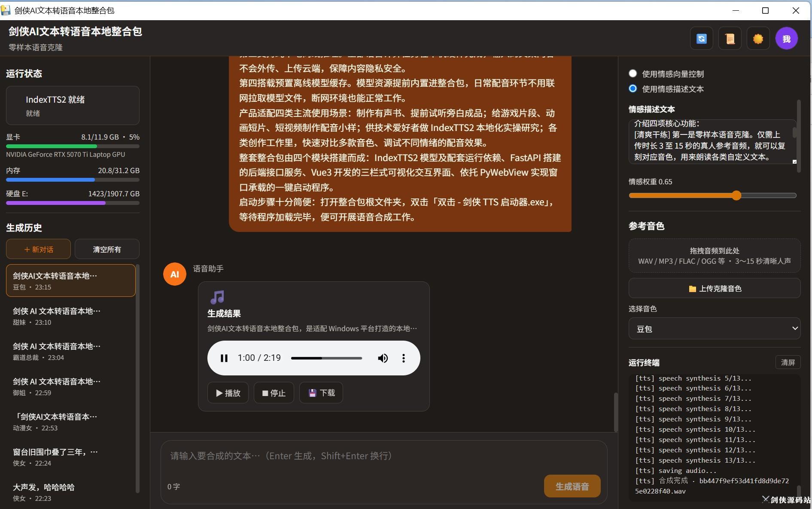Click the 显卡 GPU usage bar

point(73,146)
